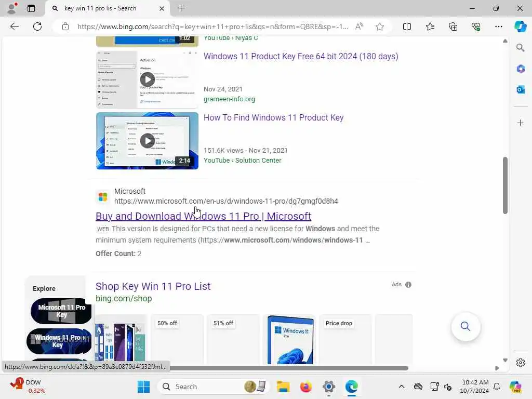
Task: Show hidden system tray icons chevron
Action: click(402, 387)
